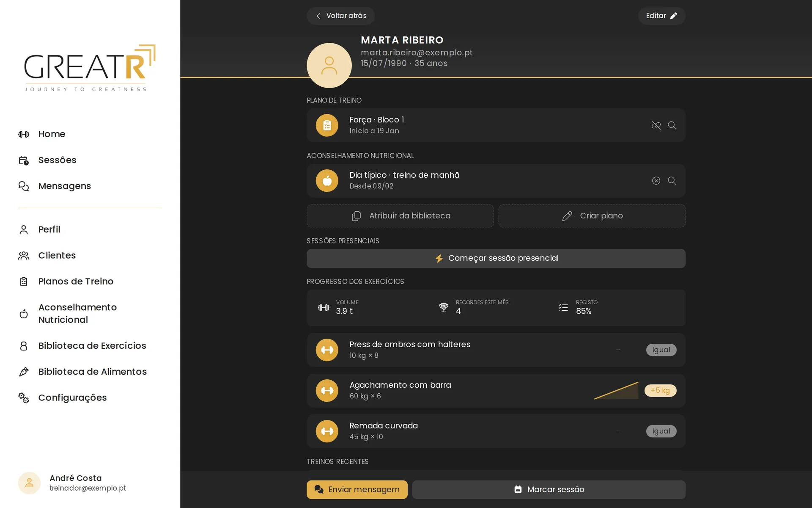Click the Força · Bloco 1 clipboard icon
Screen dimensions: 812x508
327,125
